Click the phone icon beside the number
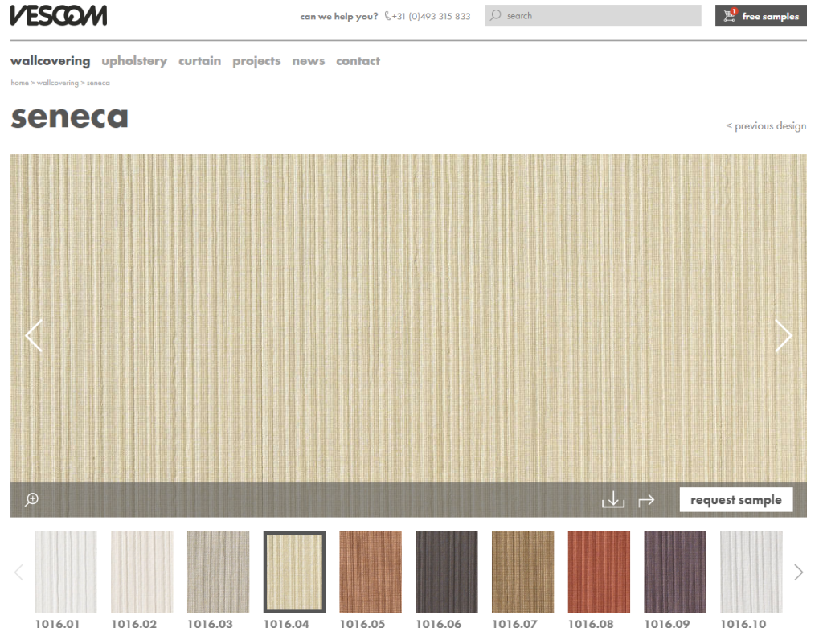Screen dimensions: 823x644 click(387, 16)
